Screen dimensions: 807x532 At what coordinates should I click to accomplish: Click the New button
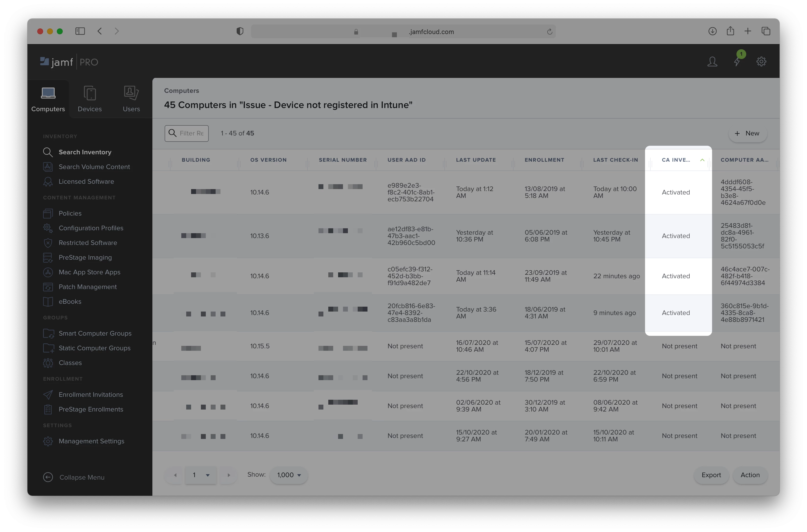(x=747, y=133)
